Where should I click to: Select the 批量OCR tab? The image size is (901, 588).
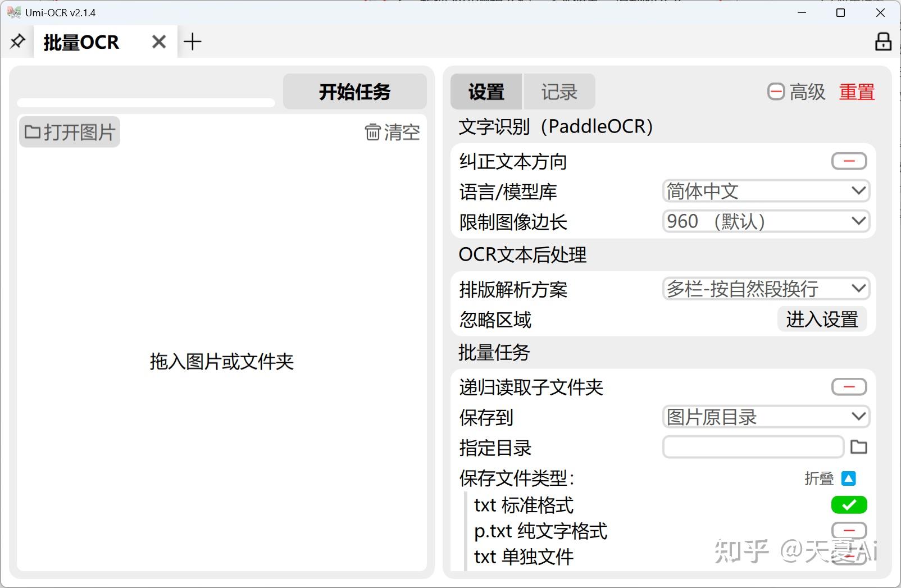[x=81, y=41]
